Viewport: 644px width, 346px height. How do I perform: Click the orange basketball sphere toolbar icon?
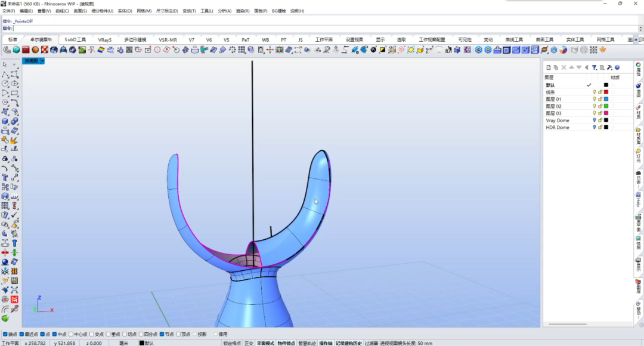[x=35, y=50]
